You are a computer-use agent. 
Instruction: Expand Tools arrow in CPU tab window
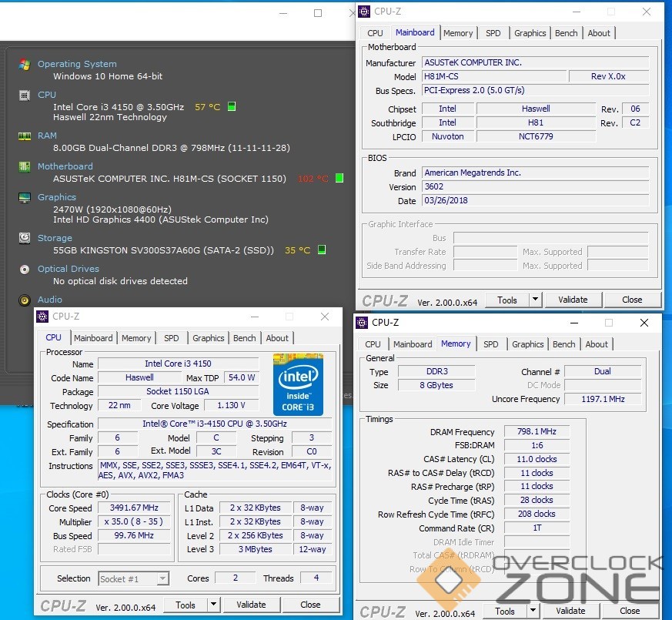click(213, 605)
